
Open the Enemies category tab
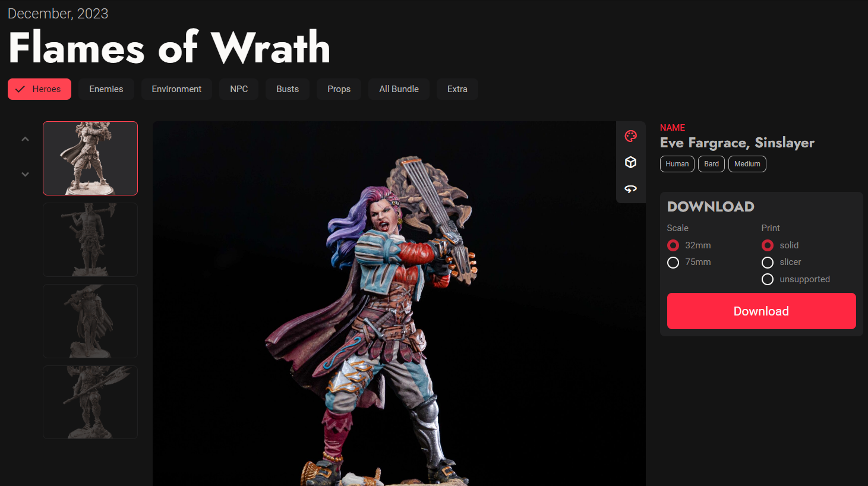106,89
